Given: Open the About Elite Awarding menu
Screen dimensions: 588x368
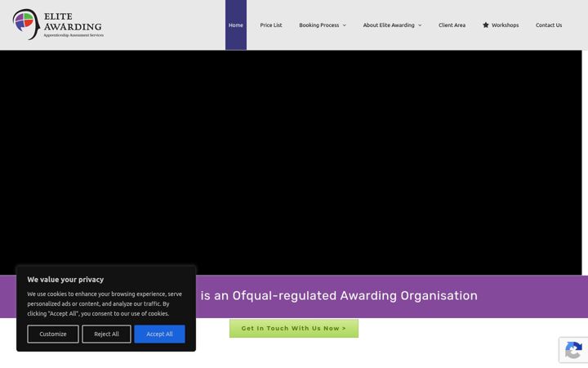Looking at the screenshot, I should pos(389,25).
